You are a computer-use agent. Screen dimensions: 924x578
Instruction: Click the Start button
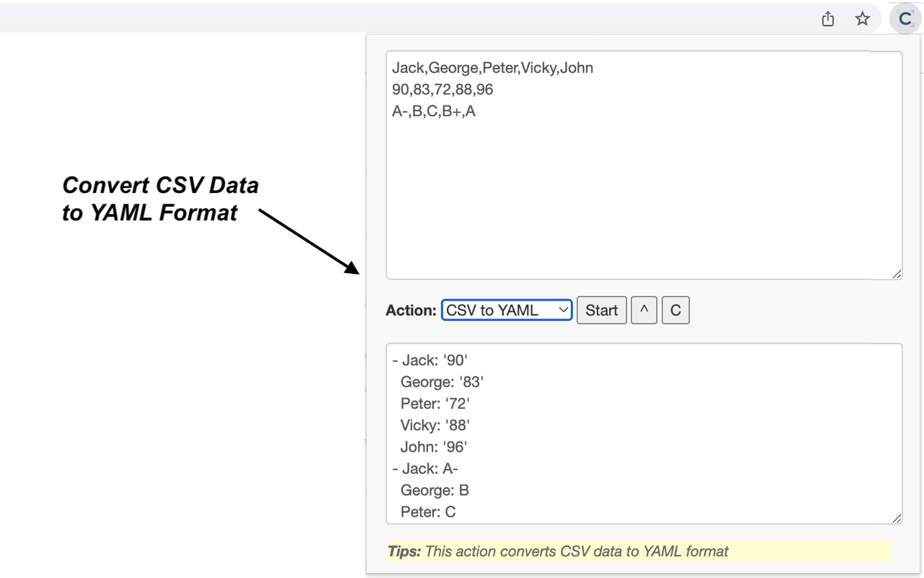tap(602, 310)
